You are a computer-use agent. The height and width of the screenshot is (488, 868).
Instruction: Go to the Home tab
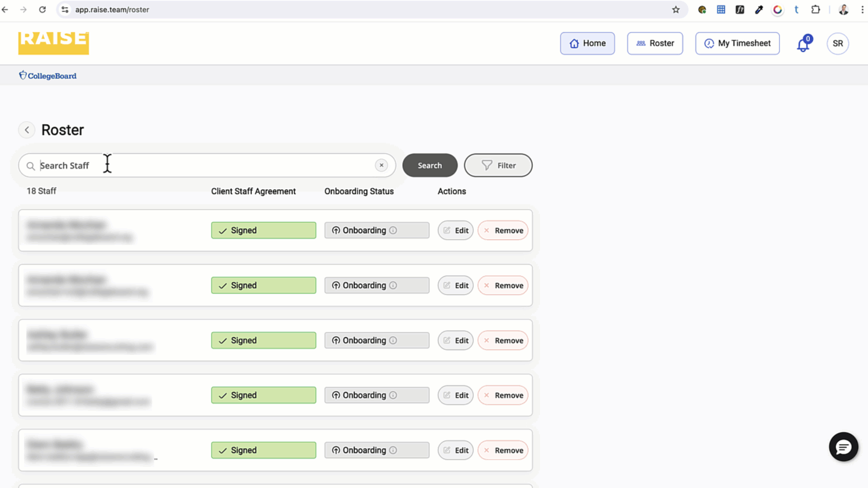[x=587, y=43]
